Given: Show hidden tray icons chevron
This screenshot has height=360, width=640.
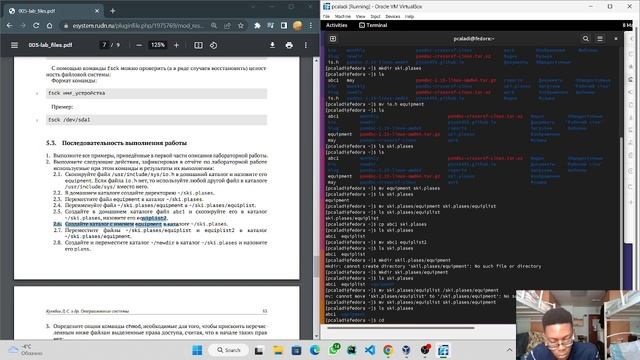Looking at the screenshot, I should (509, 350).
